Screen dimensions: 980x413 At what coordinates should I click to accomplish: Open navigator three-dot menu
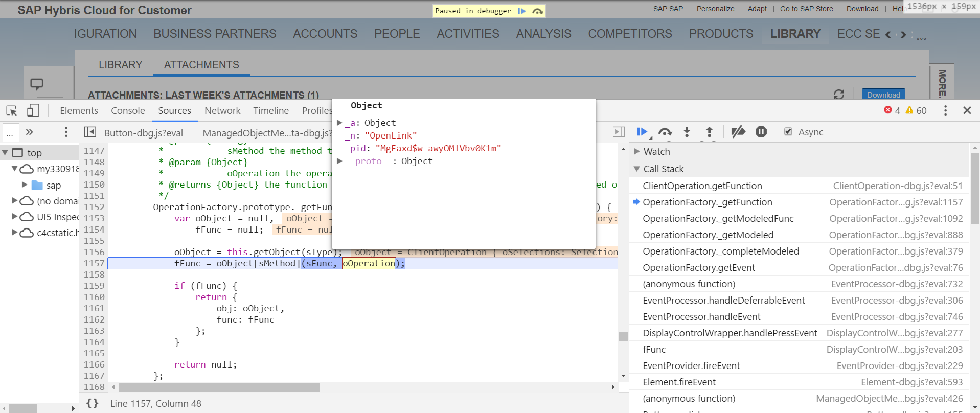[66, 132]
